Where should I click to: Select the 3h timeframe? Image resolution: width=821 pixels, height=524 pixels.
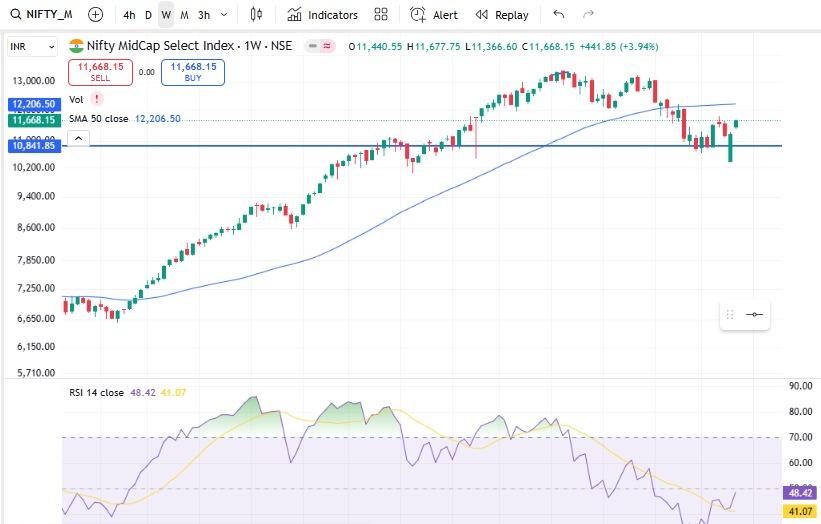[204, 15]
